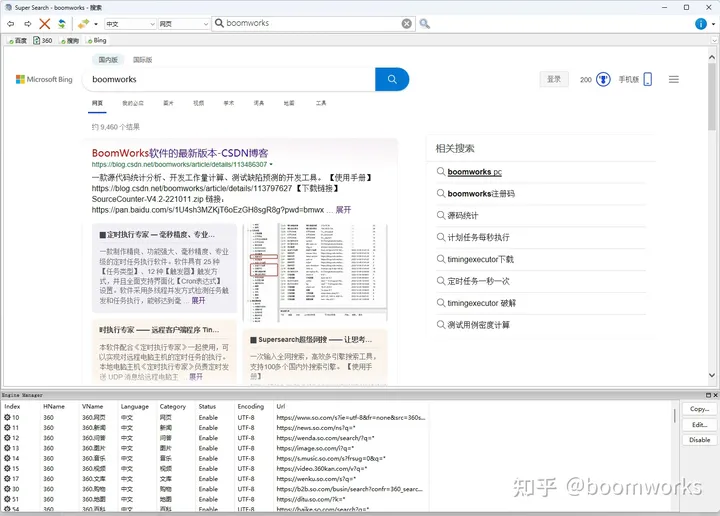
Task: Expand the URL arrow under result title
Action: [271, 164]
